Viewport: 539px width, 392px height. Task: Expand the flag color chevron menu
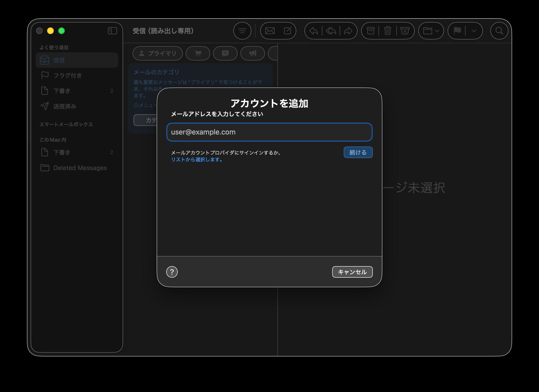click(x=474, y=31)
